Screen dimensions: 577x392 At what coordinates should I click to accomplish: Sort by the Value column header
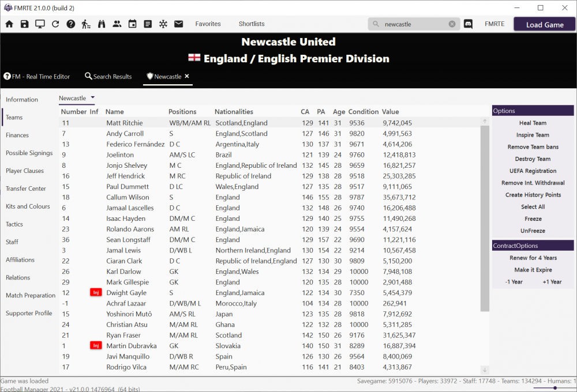(391, 112)
